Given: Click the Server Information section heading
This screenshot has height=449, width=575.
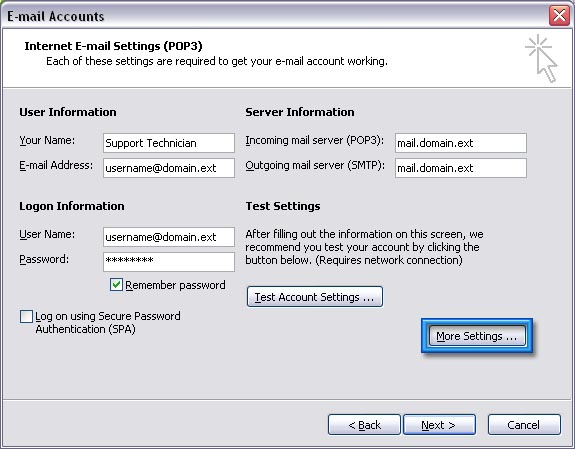Looking at the screenshot, I should coord(300,112).
